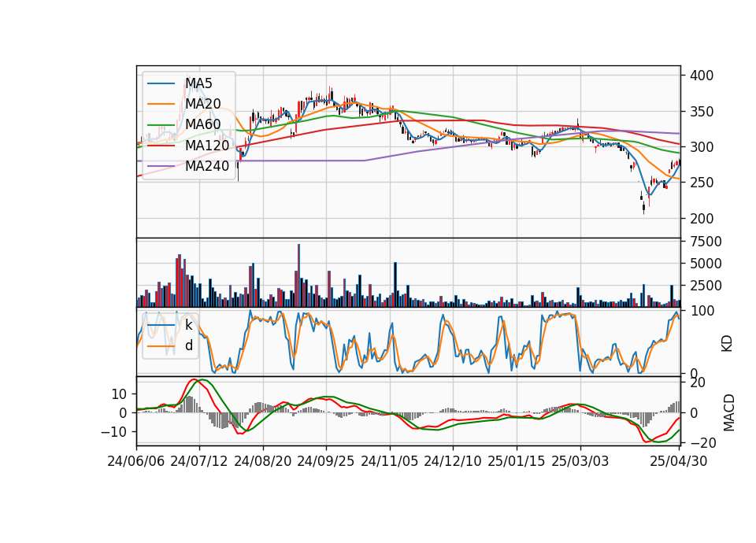This screenshot has width=756, height=543.
Task: Click the 'k' label in KD legend
Action: 188,325
